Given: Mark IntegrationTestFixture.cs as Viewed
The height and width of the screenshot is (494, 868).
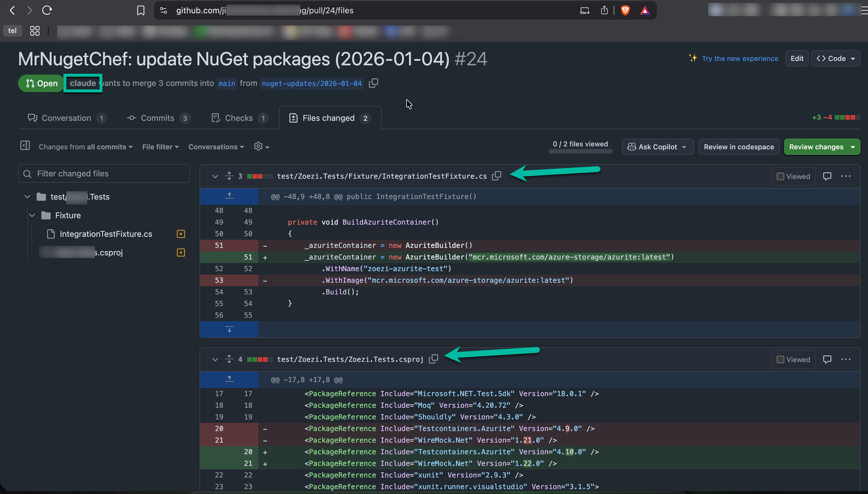Looking at the screenshot, I should coord(780,177).
